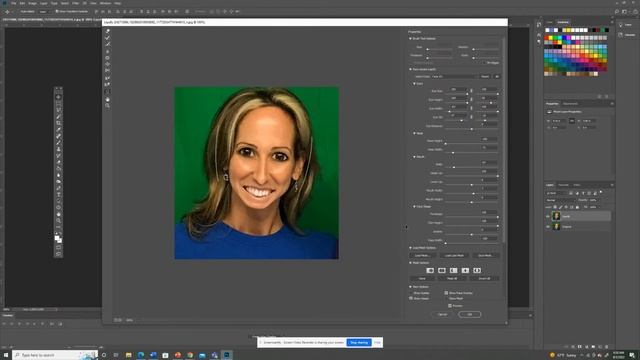Select the Move tool in Photoshop toolbar
The image size is (640, 360).
tap(58, 97)
